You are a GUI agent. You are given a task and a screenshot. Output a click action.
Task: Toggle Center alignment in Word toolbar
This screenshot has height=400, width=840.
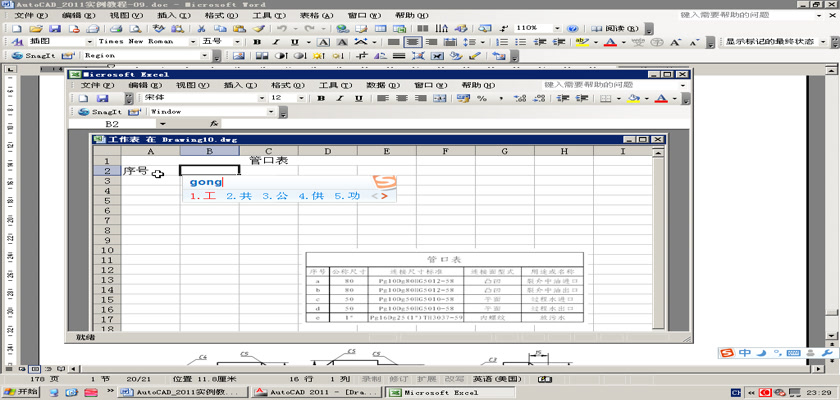click(412, 42)
